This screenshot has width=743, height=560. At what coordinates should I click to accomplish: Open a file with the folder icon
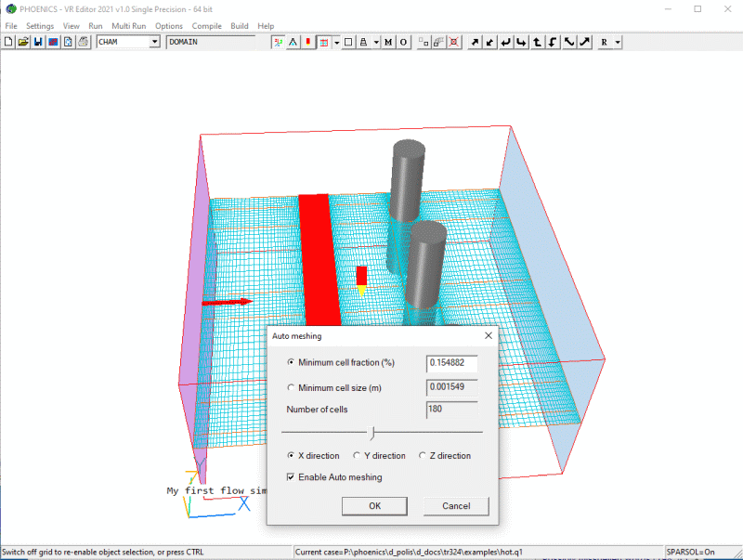tap(23, 42)
